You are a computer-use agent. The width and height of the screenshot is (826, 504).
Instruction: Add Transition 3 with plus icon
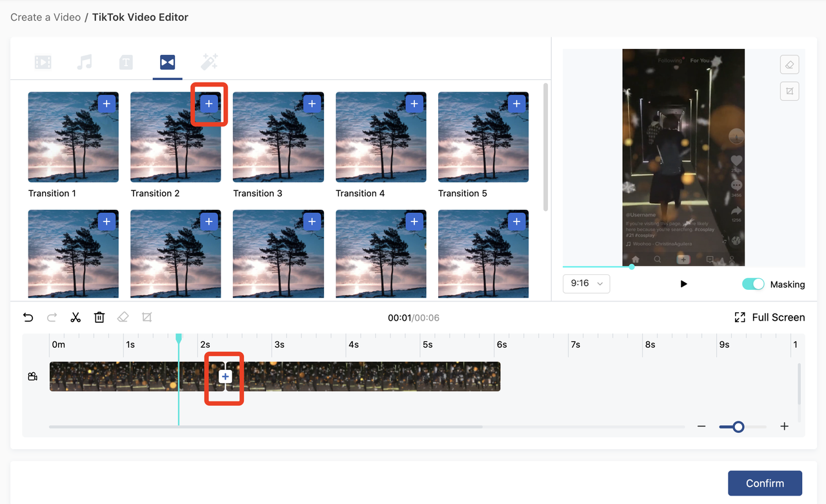coord(312,104)
